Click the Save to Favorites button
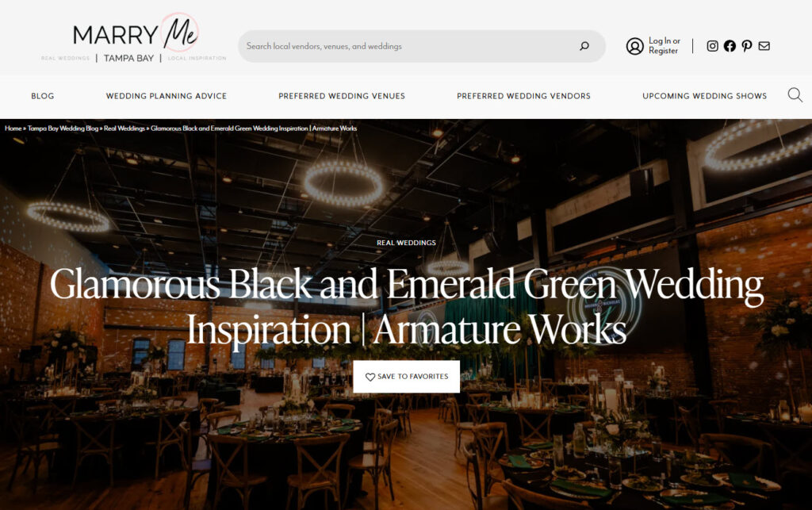Image resolution: width=812 pixels, height=510 pixels. coord(407,377)
